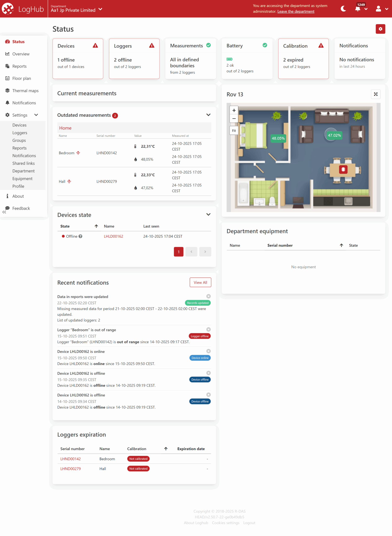Open Thermal maps from the sidebar
The height and width of the screenshot is (536, 392).
[x=25, y=91]
